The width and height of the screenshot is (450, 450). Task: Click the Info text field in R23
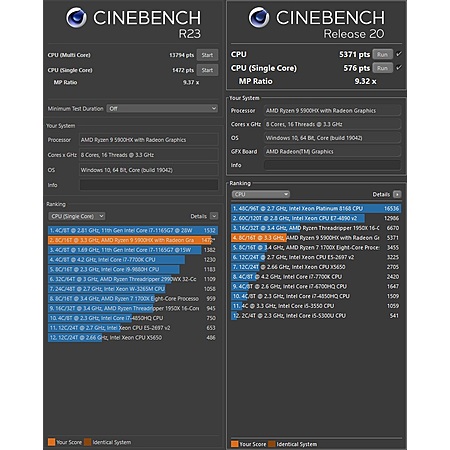coord(149,185)
